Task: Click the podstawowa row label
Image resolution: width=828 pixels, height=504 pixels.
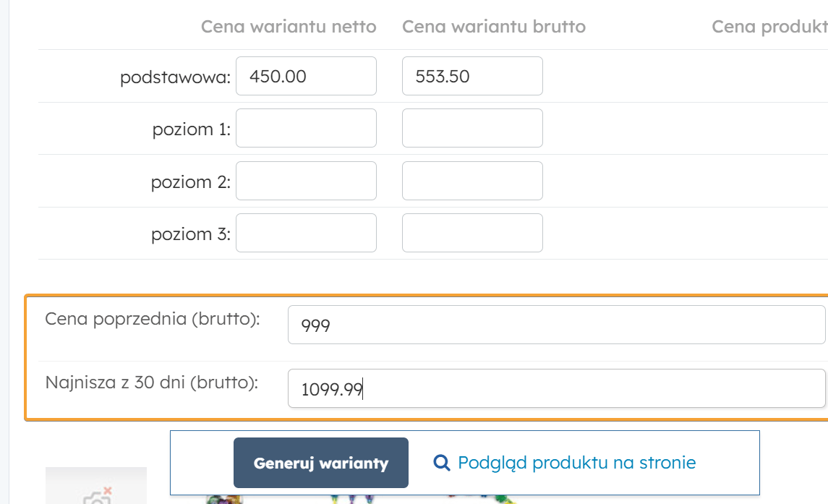Action: (175, 77)
